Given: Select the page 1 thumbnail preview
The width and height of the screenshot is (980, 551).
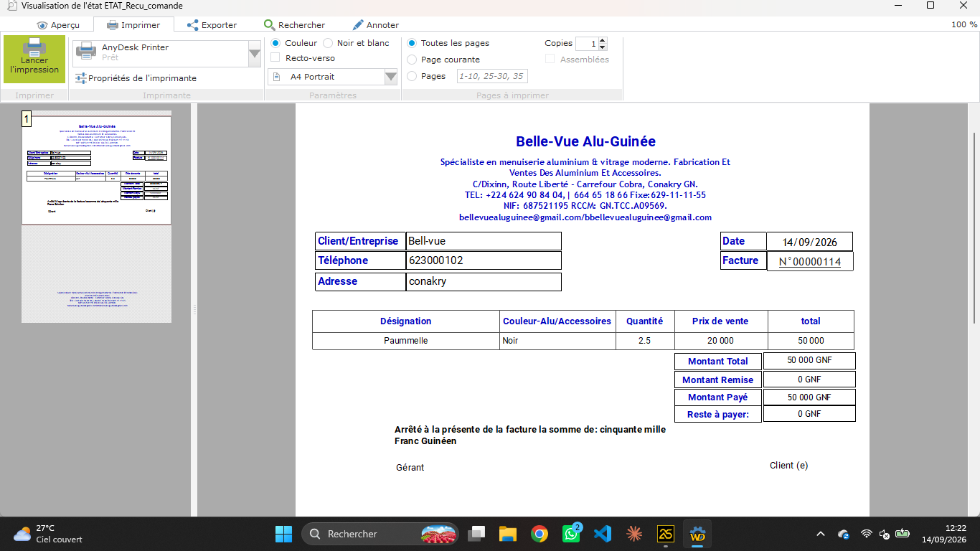Looking at the screenshot, I should coord(97,169).
